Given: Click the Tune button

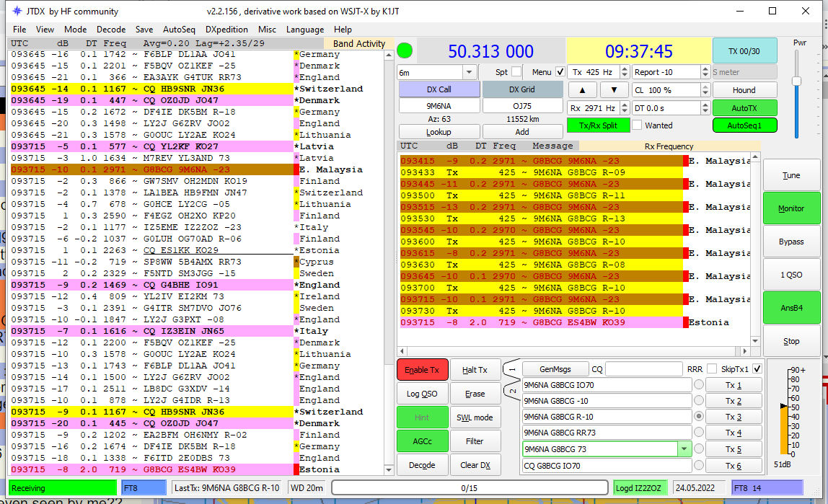Looking at the screenshot, I should [x=791, y=175].
